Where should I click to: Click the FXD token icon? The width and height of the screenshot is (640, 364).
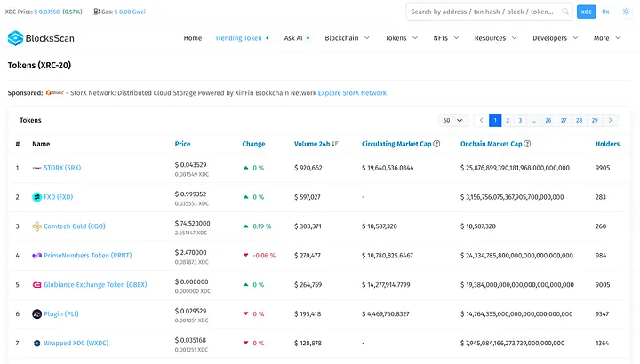tap(36, 196)
